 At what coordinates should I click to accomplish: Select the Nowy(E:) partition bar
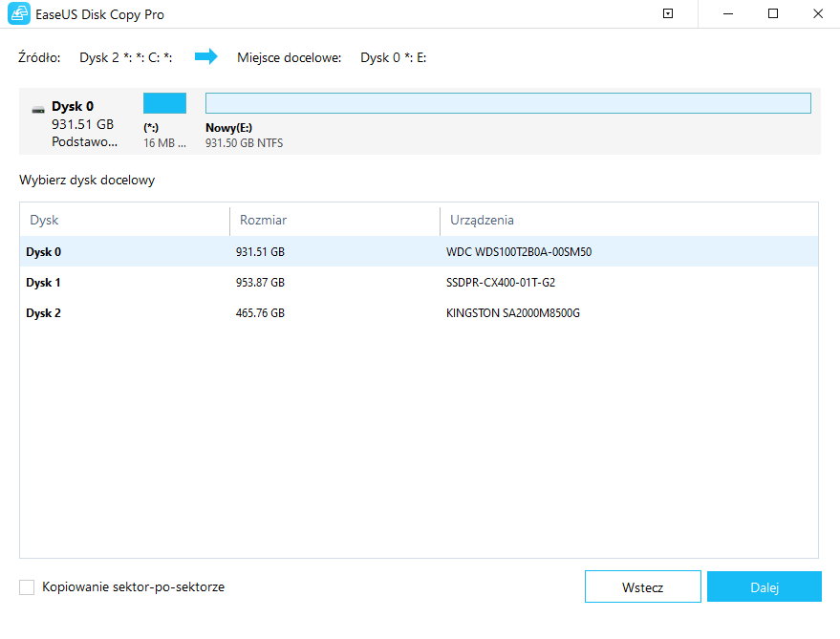tap(507, 103)
